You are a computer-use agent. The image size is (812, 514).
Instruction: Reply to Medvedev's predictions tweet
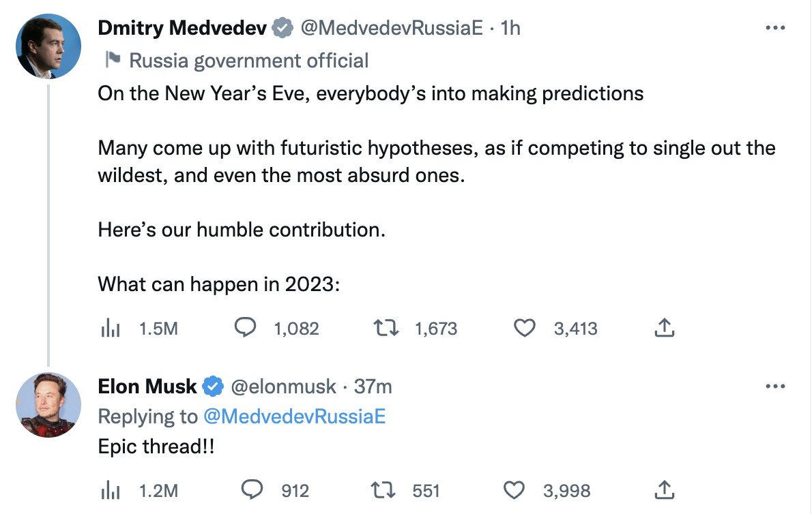coord(245,329)
